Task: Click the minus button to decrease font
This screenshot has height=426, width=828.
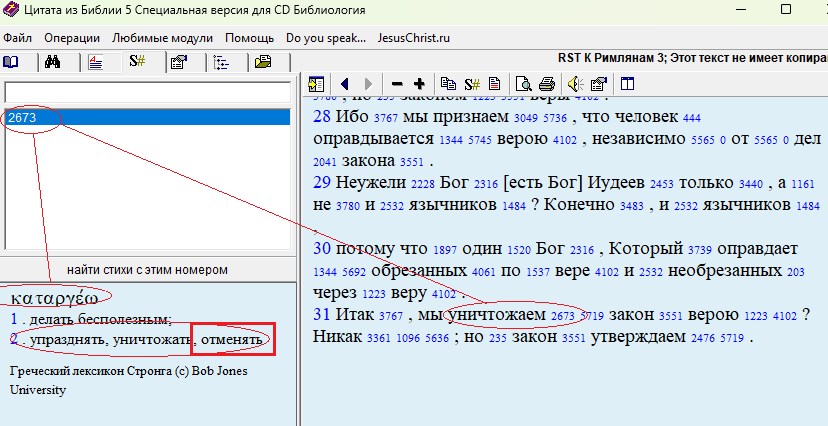Action: [x=397, y=84]
